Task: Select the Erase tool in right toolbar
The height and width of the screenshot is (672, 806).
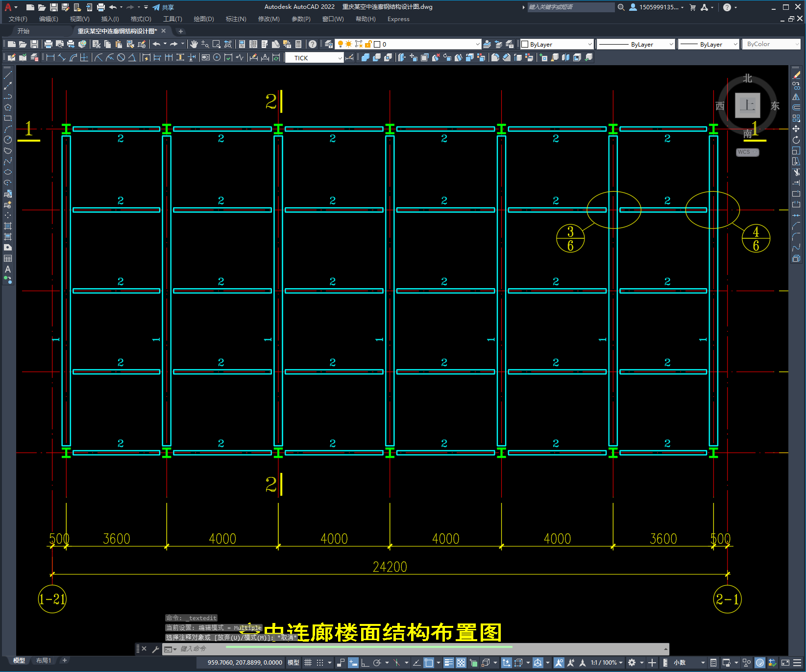Action: (x=796, y=75)
